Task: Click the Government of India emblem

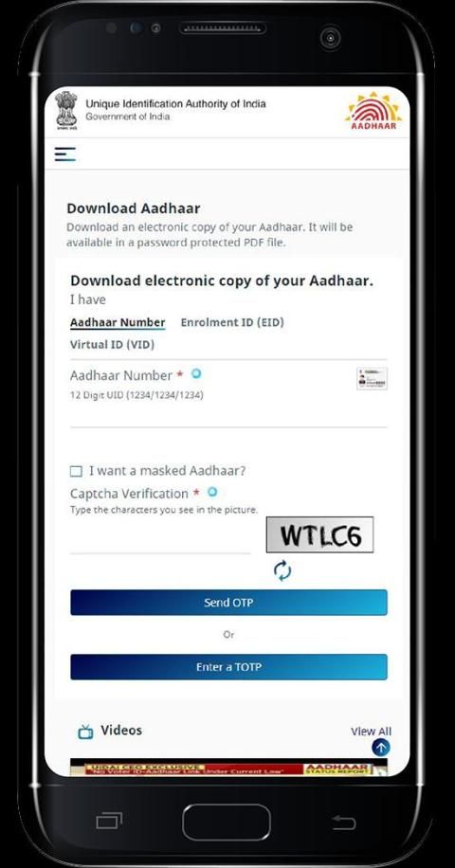Action: 65,111
